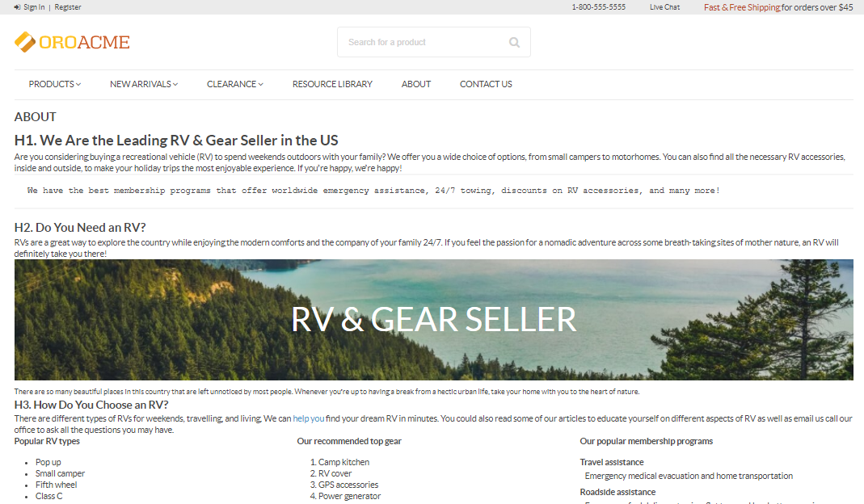Viewport: 864px width, 504px height.
Task: Open the New Arrivals dropdown
Action: 143,84
